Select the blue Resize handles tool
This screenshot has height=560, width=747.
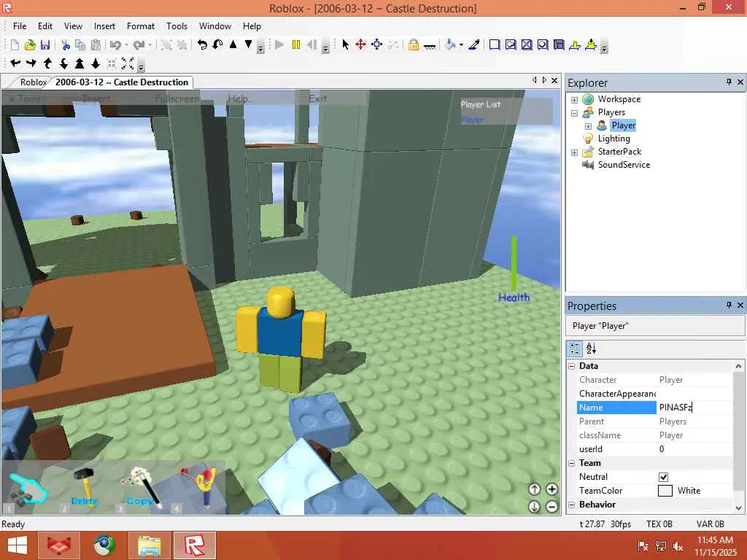click(377, 44)
